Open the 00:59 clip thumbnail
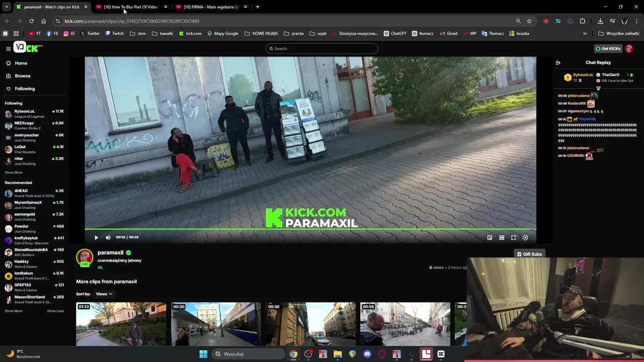This screenshot has width=644, height=362. tap(405, 324)
